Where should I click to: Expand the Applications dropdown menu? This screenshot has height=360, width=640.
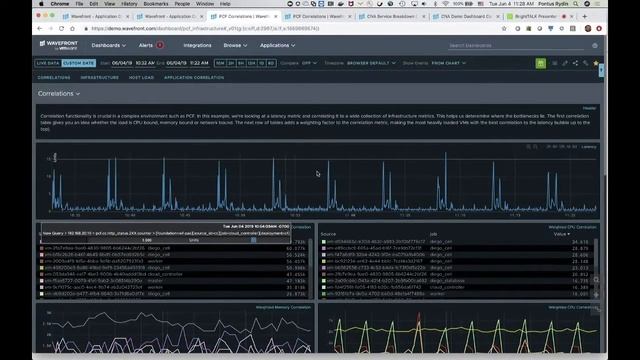click(277, 45)
